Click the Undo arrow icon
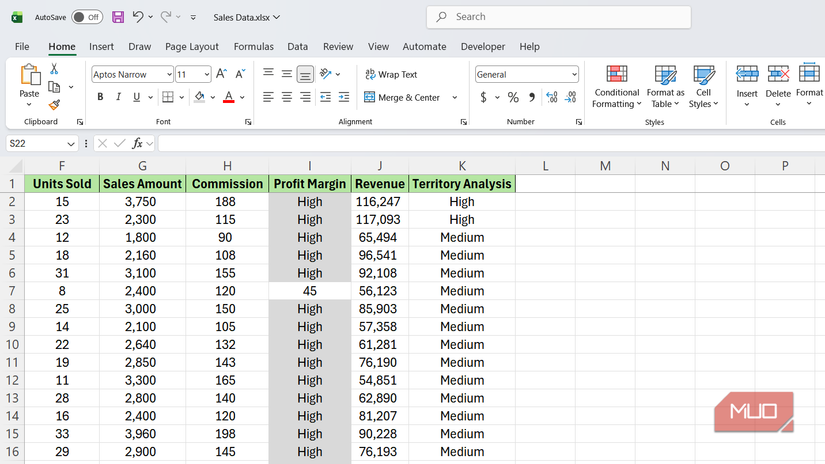 point(138,17)
